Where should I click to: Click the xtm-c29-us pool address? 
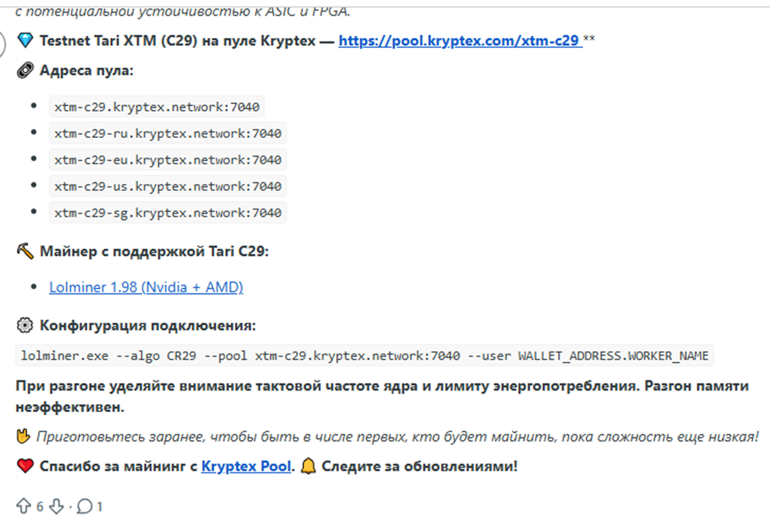(168, 186)
